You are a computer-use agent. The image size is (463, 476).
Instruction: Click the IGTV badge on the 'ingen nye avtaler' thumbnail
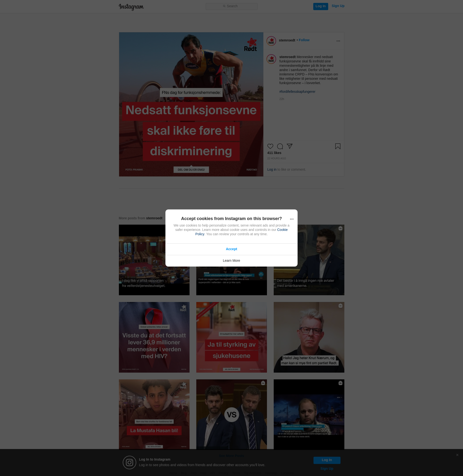coord(340,228)
